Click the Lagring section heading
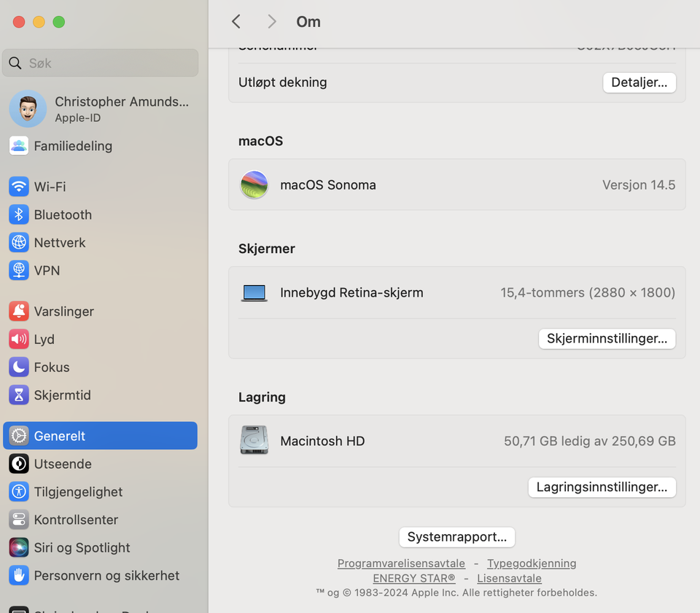This screenshot has width=700, height=613. (262, 397)
